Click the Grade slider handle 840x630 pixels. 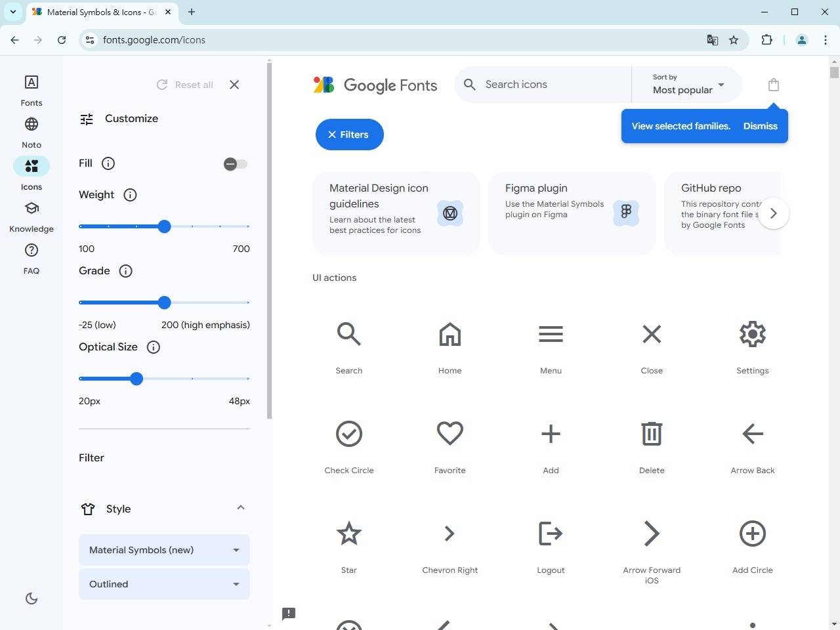[164, 303]
